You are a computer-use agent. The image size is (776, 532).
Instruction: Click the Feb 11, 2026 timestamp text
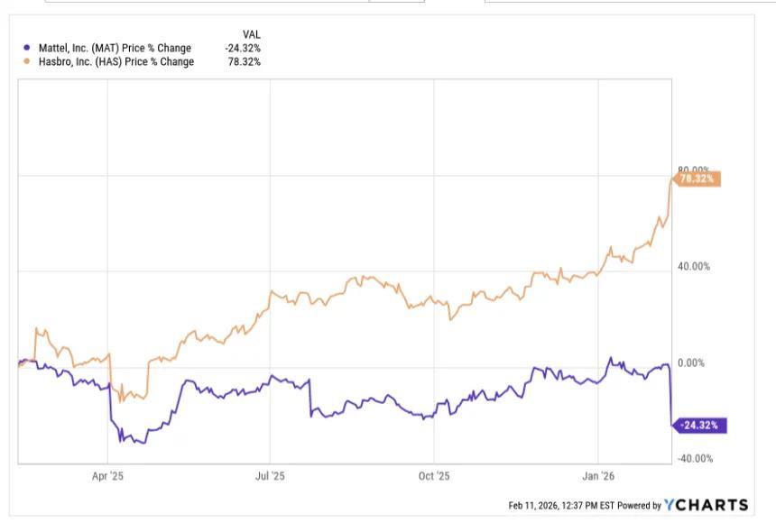(x=561, y=505)
